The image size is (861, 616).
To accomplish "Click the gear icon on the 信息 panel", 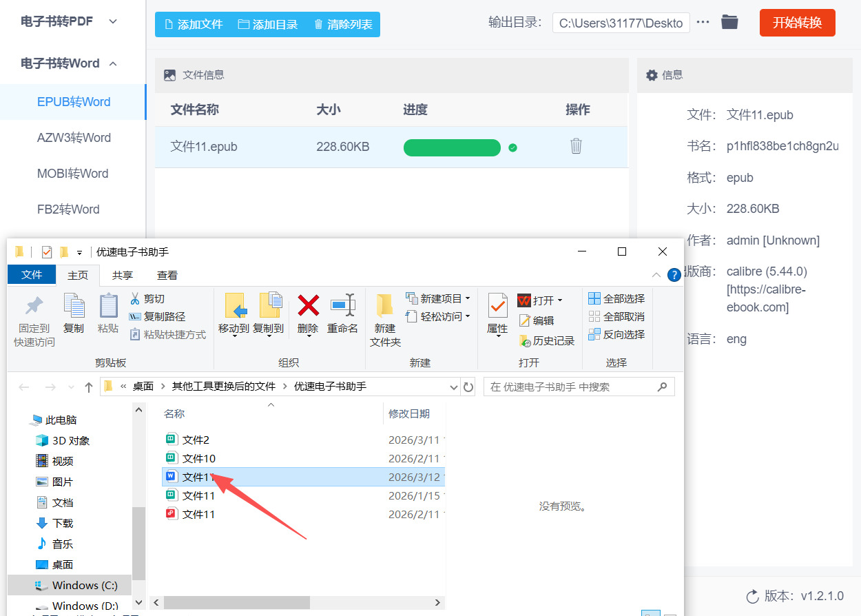I will point(651,74).
